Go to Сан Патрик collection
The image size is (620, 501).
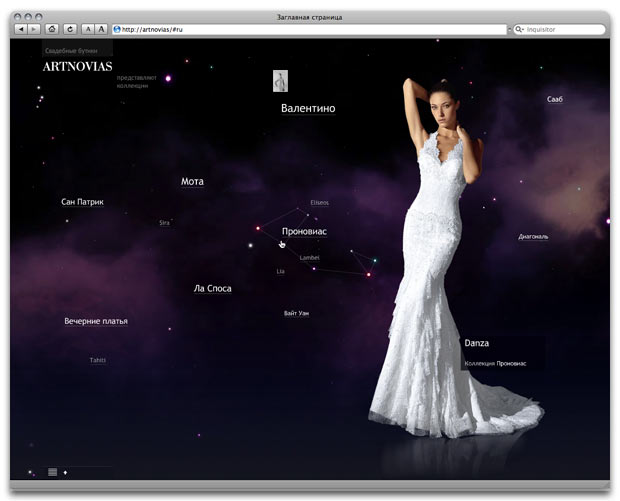pyautogui.click(x=82, y=202)
